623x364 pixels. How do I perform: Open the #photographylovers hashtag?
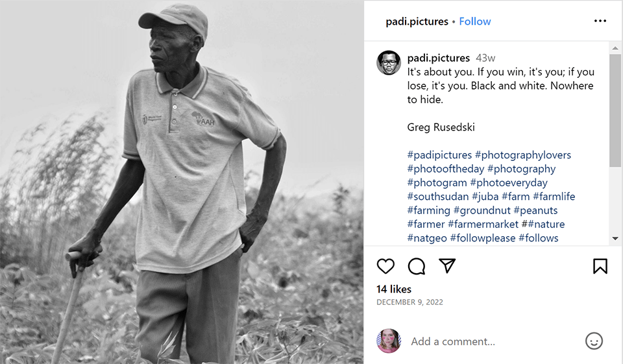(x=523, y=155)
